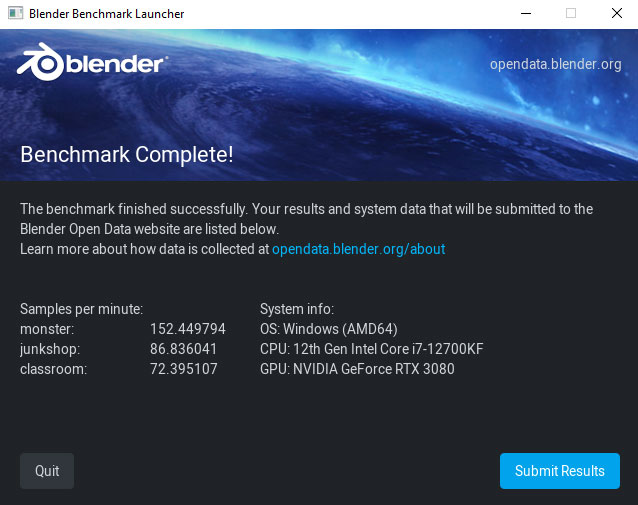Click 'OS: Windows (AMD64)' text
Image resolution: width=638 pixels, height=505 pixels.
click(329, 329)
